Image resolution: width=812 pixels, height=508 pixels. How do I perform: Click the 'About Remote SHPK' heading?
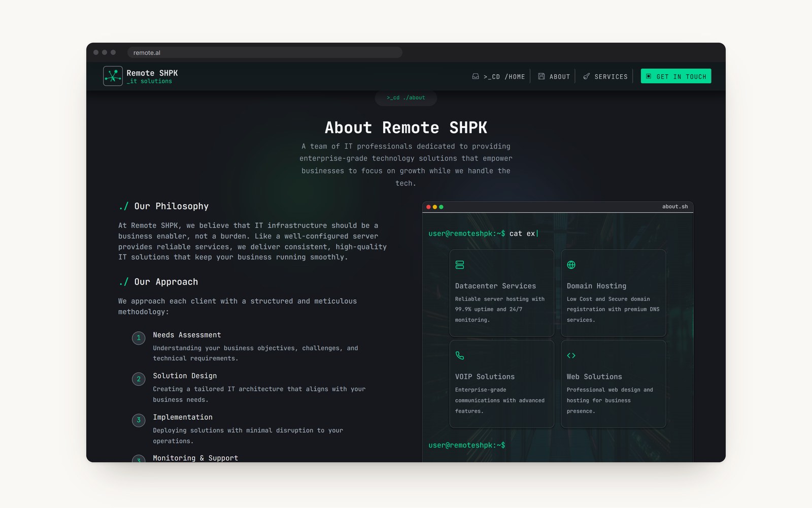(x=406, y=128)
